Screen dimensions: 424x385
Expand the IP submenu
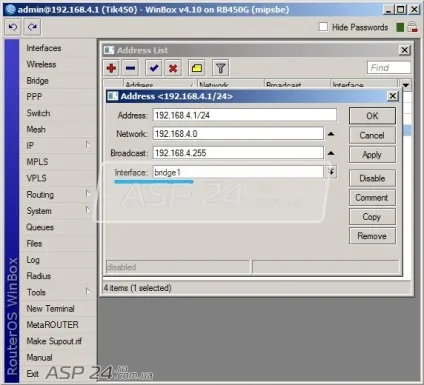tap(88, 145)
